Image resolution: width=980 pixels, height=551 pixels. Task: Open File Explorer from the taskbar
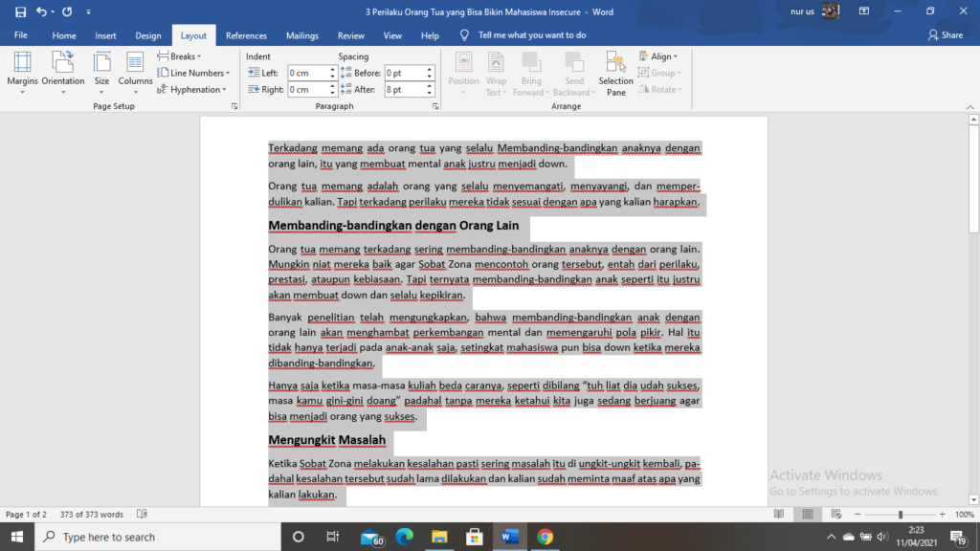point(439,537)
